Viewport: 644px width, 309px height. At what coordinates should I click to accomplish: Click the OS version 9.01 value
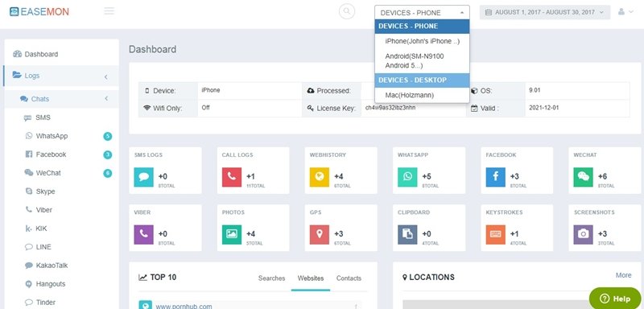pos(535,90)
